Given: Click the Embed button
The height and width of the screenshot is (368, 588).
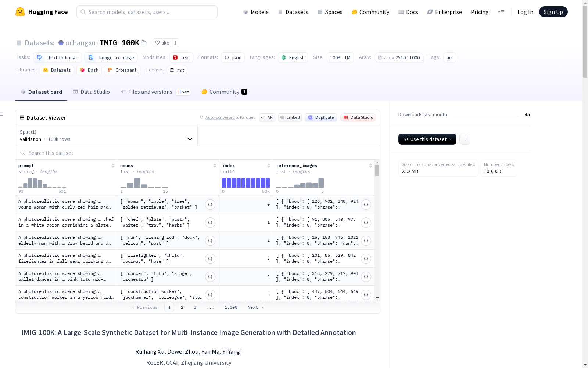Looking at the screenshot, I should [x=290, y=117].
